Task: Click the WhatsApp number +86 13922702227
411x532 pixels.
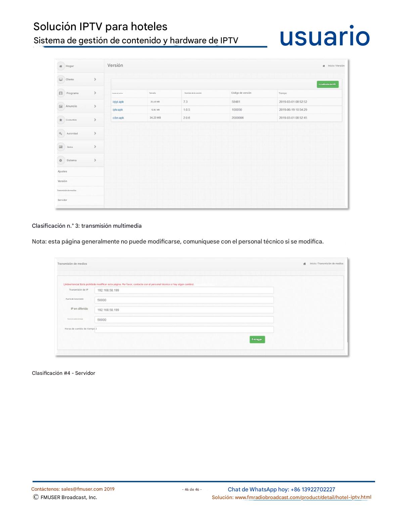Action: [x=313, y=490]
